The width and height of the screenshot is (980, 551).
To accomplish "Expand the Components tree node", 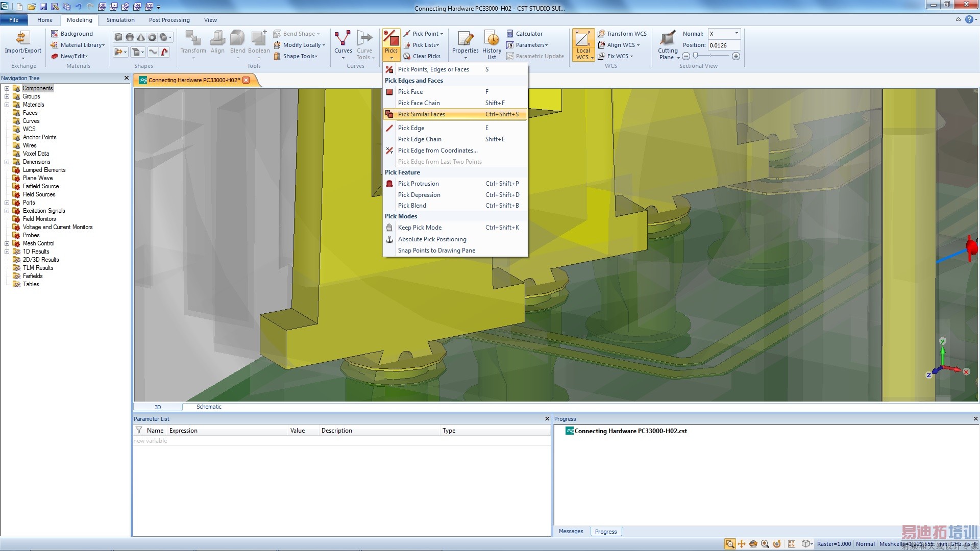I will tap(7, 88).
